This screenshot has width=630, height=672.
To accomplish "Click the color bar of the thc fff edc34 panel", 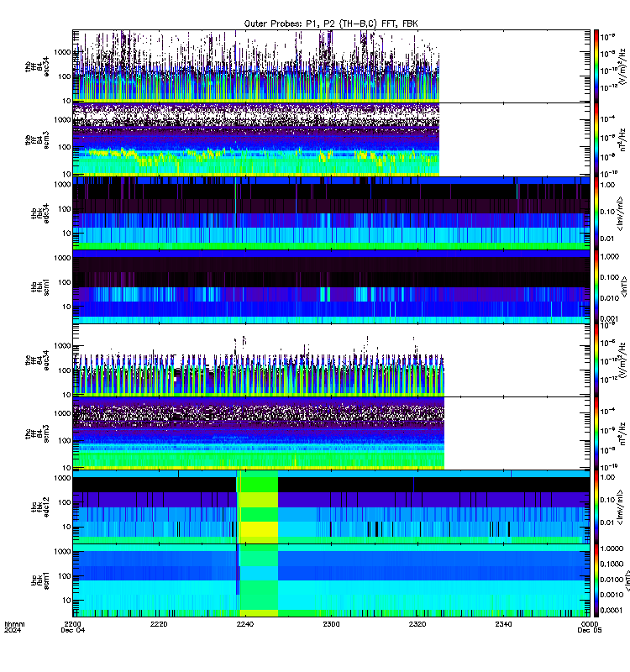I will [x=596, y=360].
